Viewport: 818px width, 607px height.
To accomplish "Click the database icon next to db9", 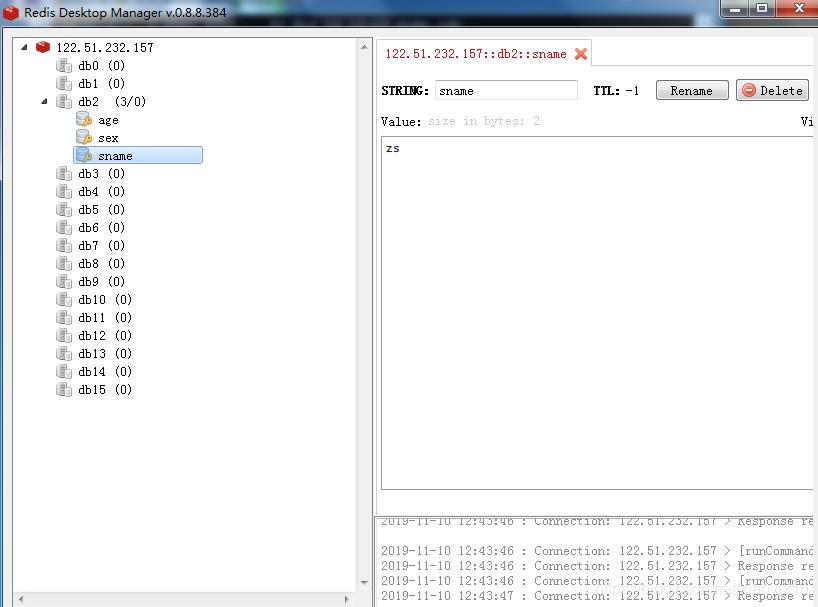I will point(64,282).
